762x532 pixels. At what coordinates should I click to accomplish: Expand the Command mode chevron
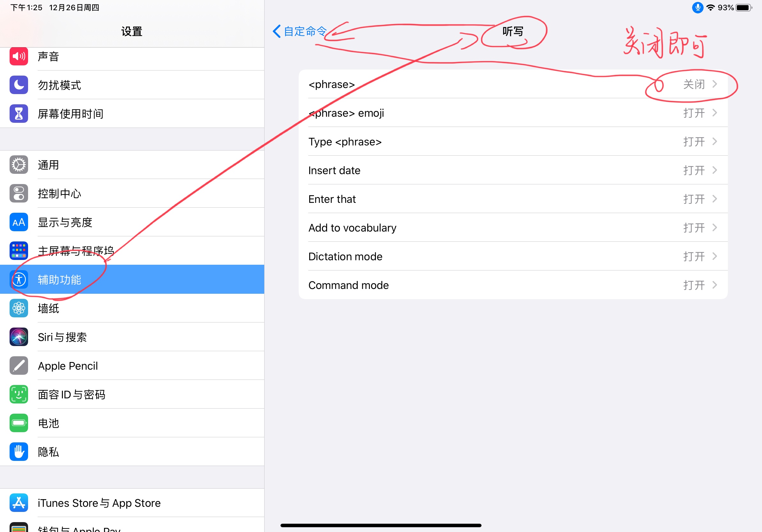715,285
